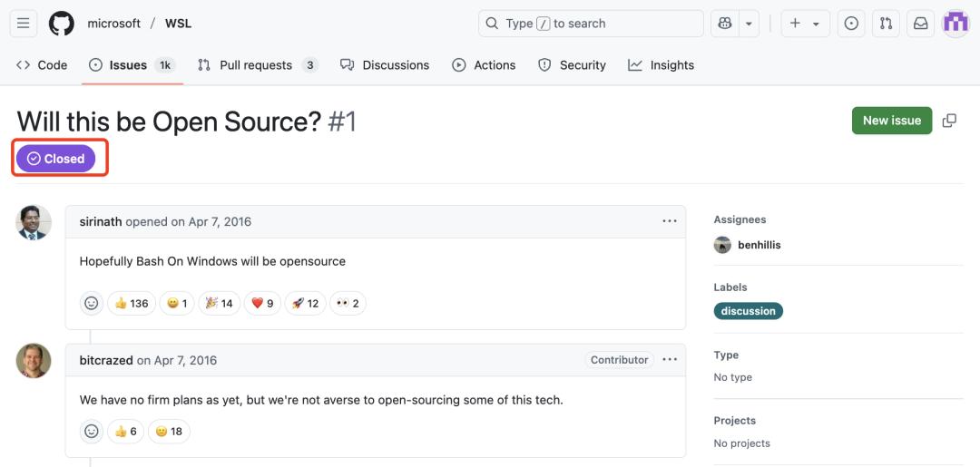Add a reaction to bitcrazed's comment via smiley
980x467 pixels.
(92, 432)
